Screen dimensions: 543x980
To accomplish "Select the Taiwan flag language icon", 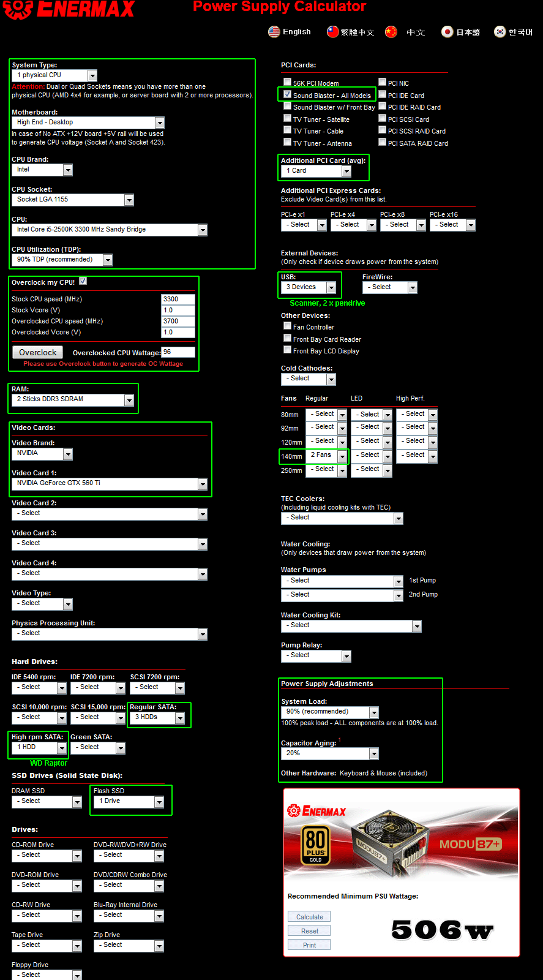I will click(x=332, y=32).
